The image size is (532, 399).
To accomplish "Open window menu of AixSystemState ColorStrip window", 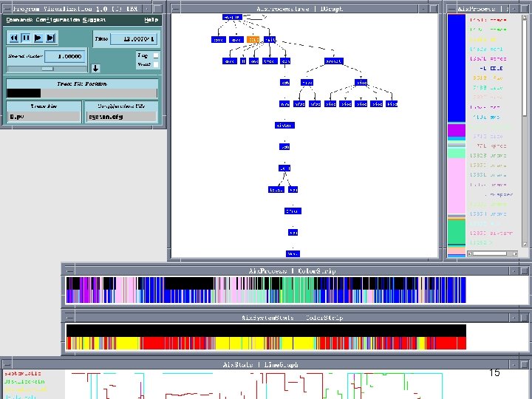I will coord(69,318).
